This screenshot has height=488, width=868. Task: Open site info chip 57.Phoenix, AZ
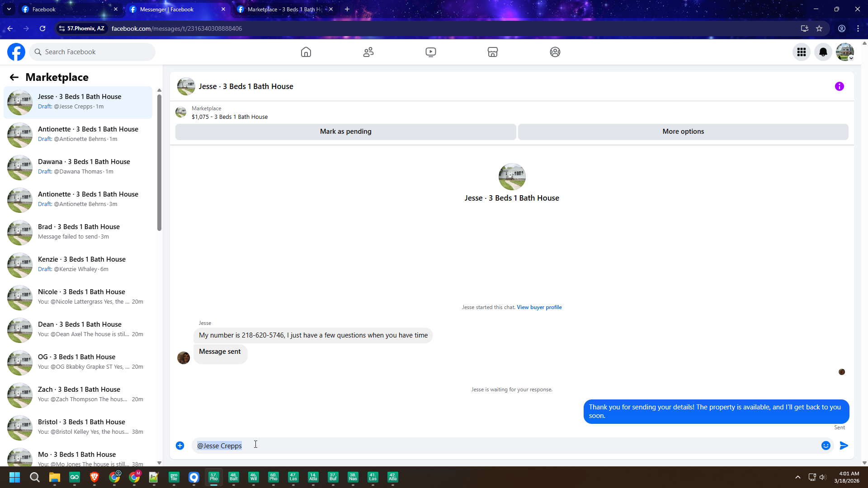82,28
